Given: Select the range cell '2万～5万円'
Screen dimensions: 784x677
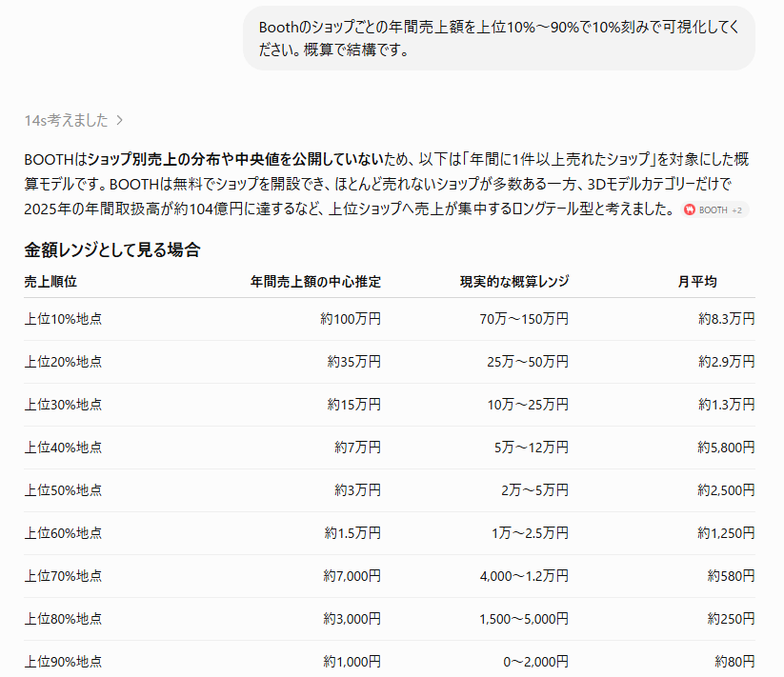Looking at the screenshot, I should (534, 490).
